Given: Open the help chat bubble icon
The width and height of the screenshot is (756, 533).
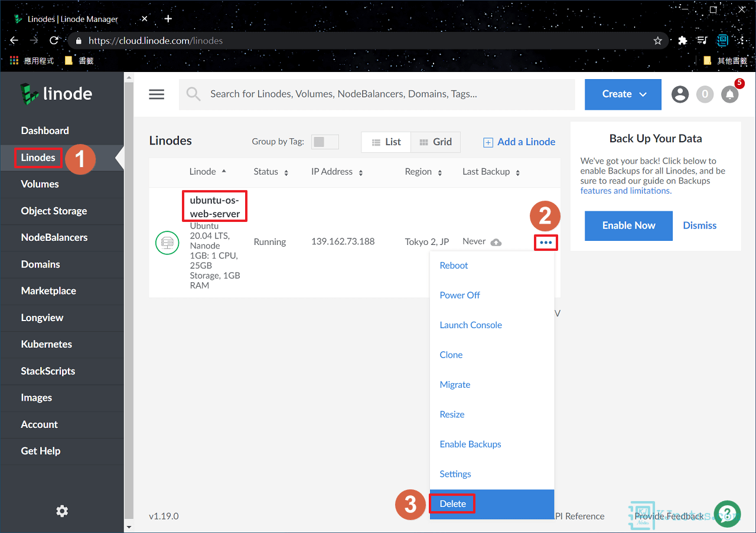Looking at the screenshot, I should click(x=727, y=514).
